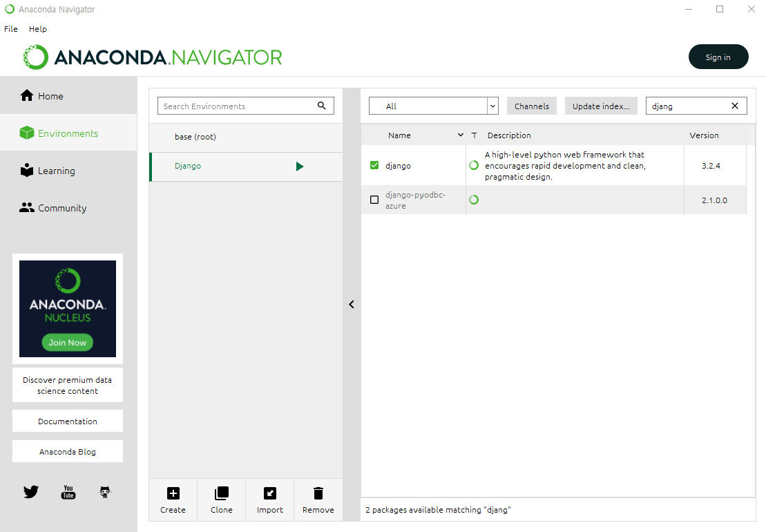
Task: Click the green Environments cube icon
Action: [x=27, y=133]
